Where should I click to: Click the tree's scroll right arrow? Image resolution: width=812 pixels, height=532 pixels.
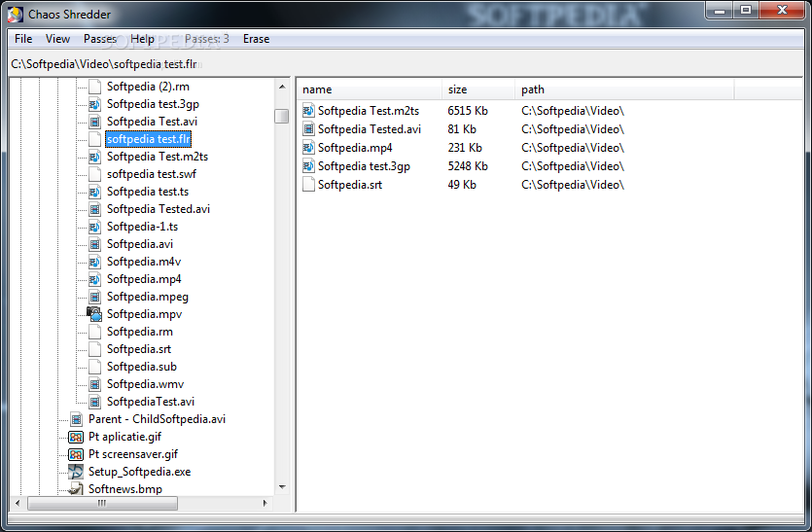[x=265, y=503]
